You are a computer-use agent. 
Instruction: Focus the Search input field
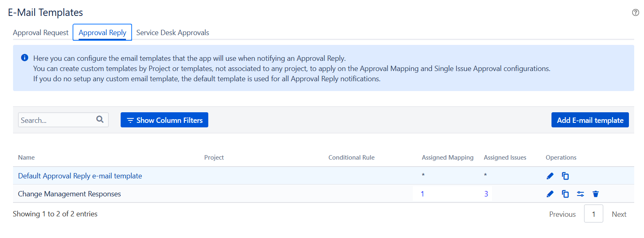tap(57, 120)
